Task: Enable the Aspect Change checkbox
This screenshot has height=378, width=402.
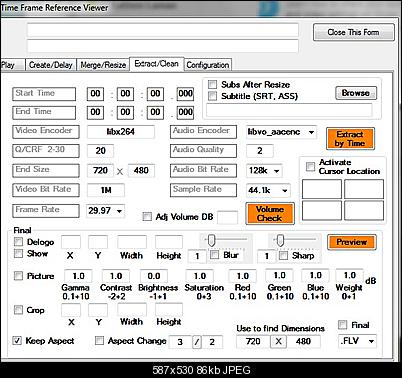Action: coord(99,340)
